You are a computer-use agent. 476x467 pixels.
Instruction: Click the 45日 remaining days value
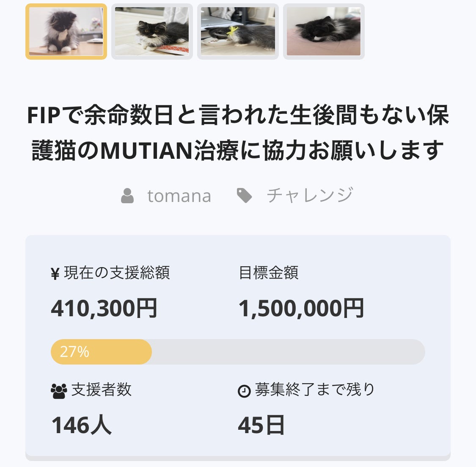point(261,425)
